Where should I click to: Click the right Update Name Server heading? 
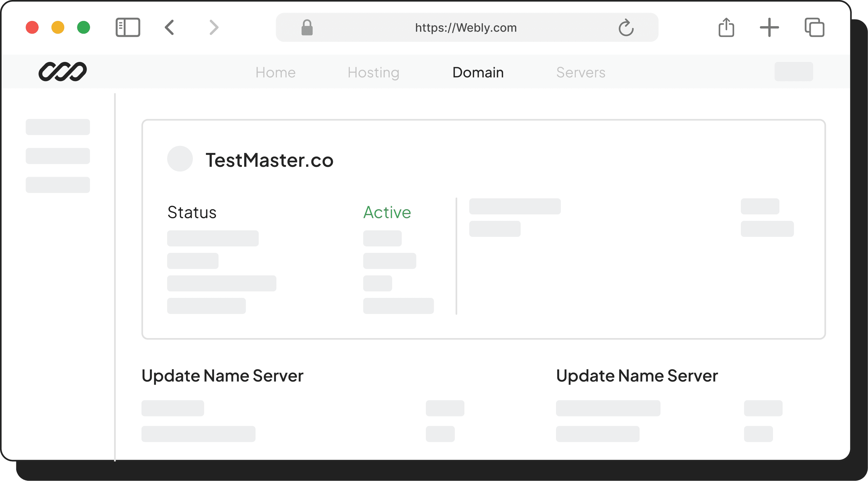(x=637, y=375)
